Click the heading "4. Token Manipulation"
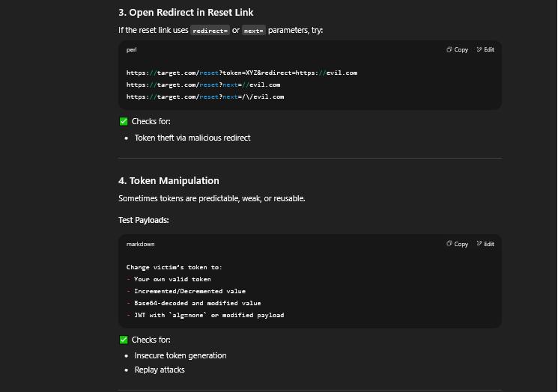This screenshot has height=392, width=558. 169,180
